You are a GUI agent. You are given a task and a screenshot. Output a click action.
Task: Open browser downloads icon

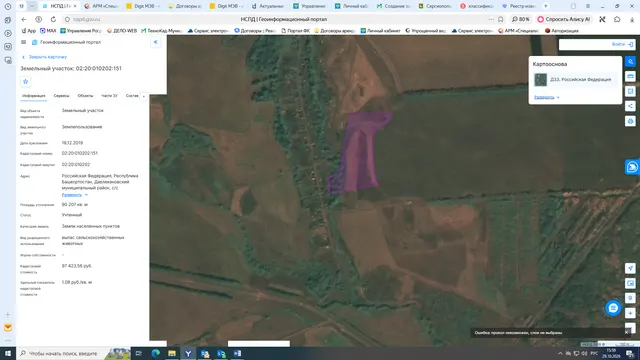pyautogui.click(x=632, y=19)
